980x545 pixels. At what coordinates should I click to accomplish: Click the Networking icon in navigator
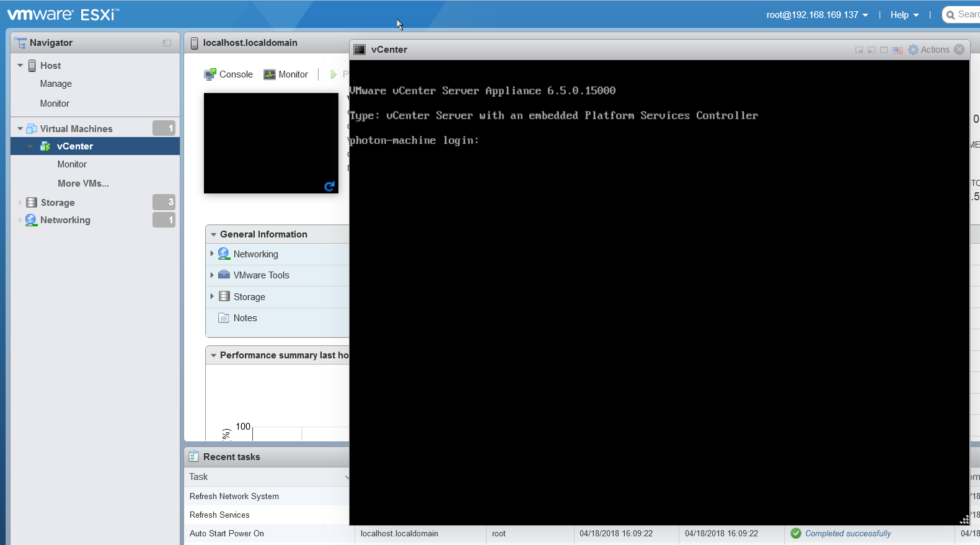pyautogui.click(x=31, y=220)
